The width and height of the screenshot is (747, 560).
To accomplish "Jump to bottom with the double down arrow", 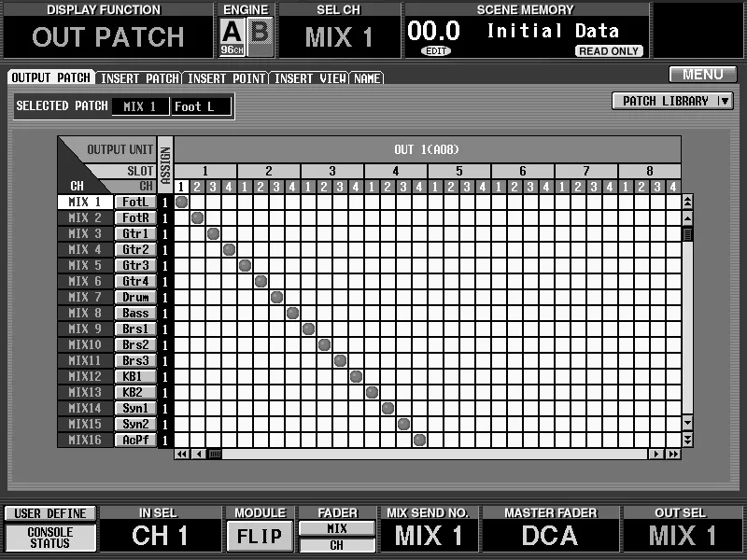I will tap(687, 440).
